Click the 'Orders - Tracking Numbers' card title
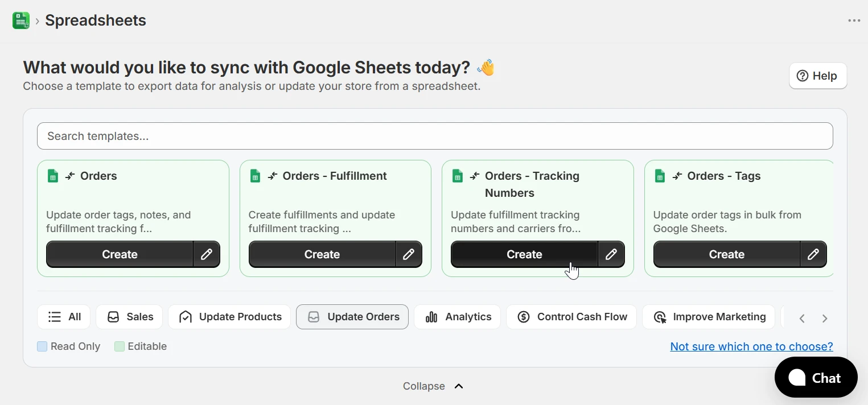 [x=532, y=184]
